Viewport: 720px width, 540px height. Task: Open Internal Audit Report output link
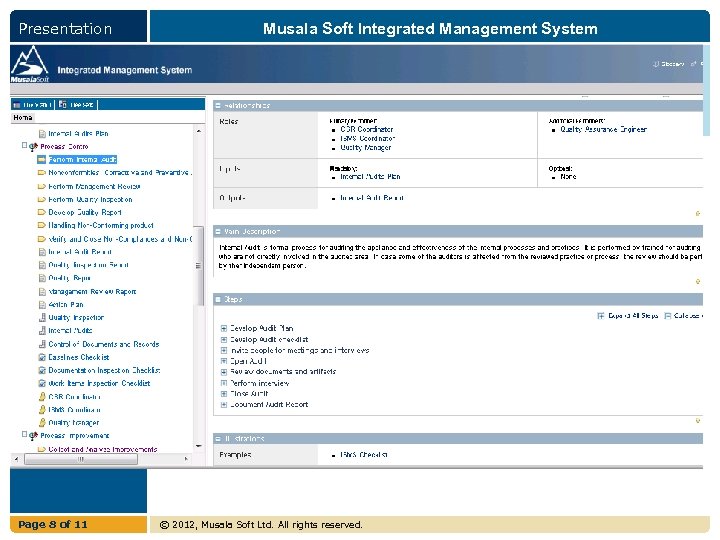(372, 198)
